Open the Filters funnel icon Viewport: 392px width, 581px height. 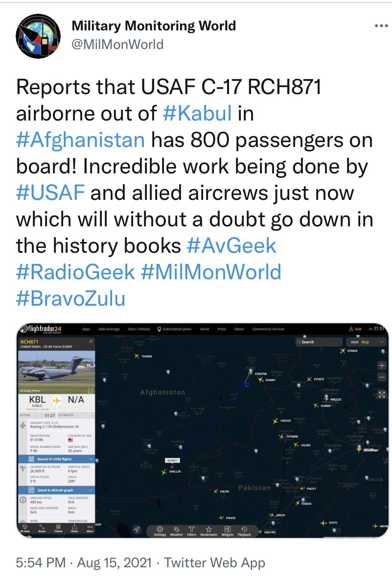[191, 531]
